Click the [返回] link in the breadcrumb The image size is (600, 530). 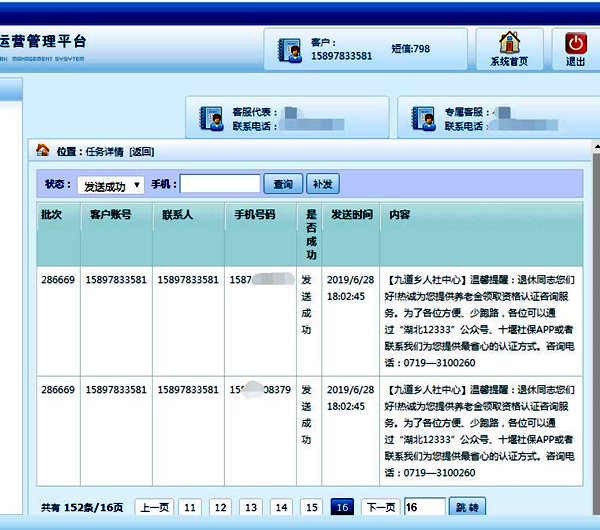[x=142, y=152]
